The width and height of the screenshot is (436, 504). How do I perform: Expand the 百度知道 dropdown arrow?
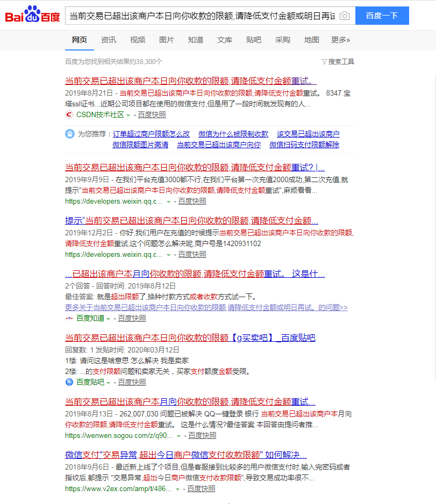109,319
